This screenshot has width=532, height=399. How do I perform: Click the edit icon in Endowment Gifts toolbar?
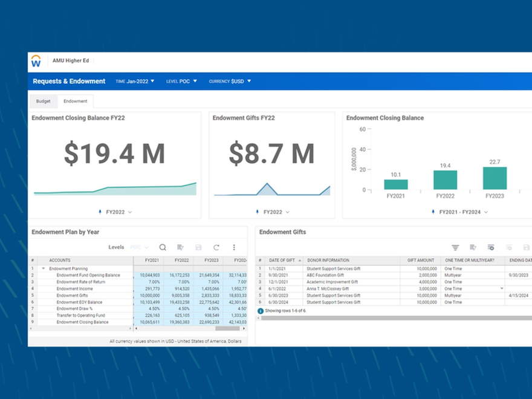point(473,247)
